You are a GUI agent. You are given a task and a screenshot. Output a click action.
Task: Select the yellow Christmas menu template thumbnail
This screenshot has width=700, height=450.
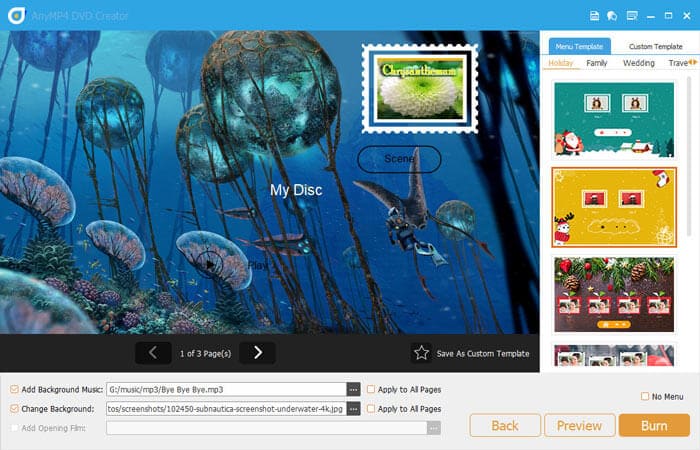[x=615, y=207]
